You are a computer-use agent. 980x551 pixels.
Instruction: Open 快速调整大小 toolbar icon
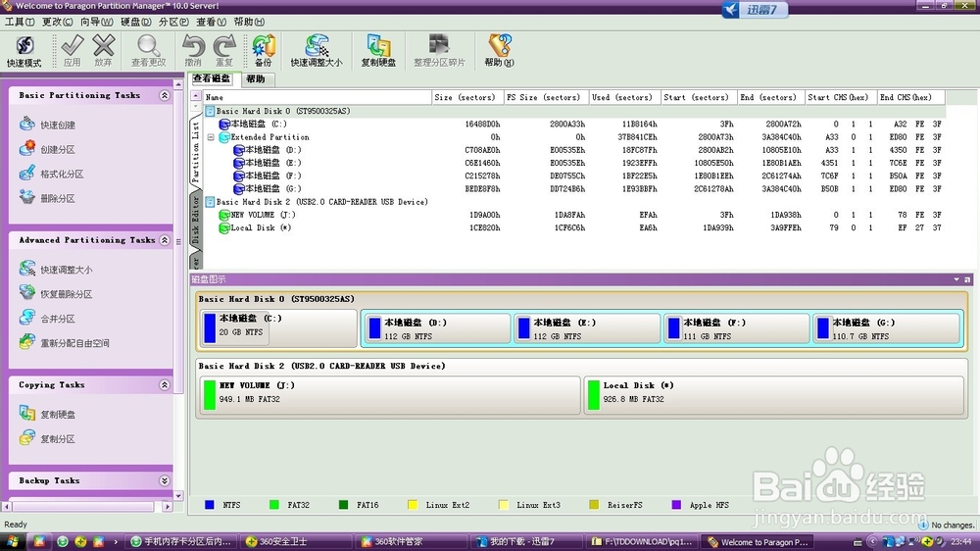(x=317, y=51)
